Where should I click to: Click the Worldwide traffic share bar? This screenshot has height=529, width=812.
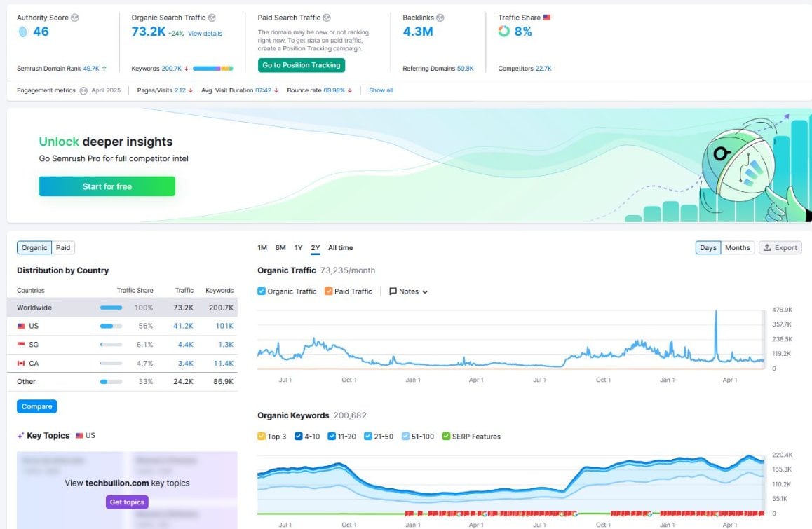point(111,308)
